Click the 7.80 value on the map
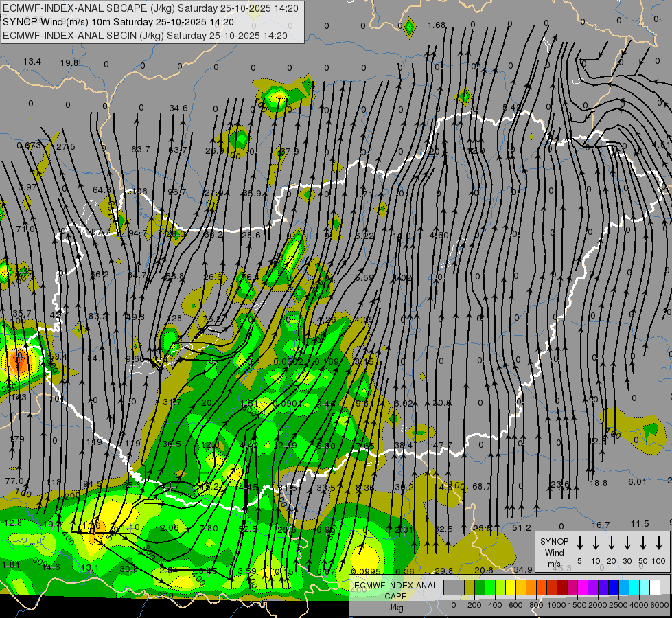The height and width of the screenshot is (618, 672). [x=209, y=528]
